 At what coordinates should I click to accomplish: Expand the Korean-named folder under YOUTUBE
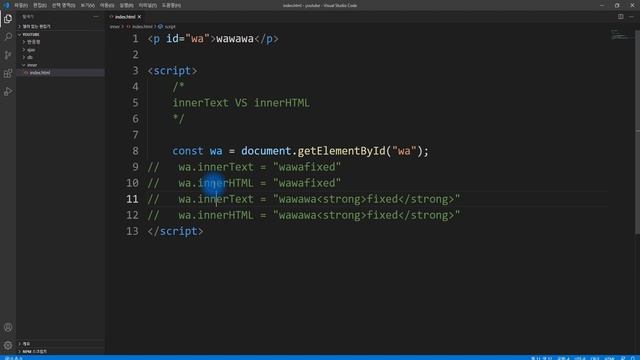pos(60,42)
